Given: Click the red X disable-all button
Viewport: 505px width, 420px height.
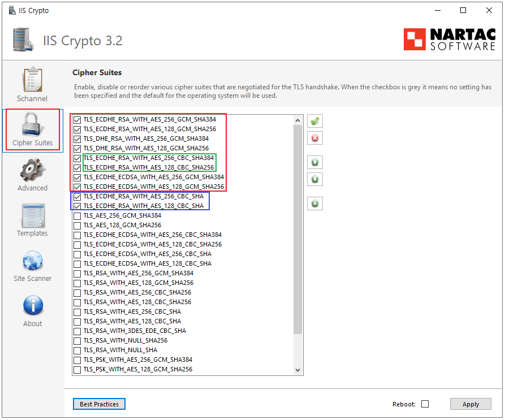Looking at the screenshot, I should tap(314, 138).
